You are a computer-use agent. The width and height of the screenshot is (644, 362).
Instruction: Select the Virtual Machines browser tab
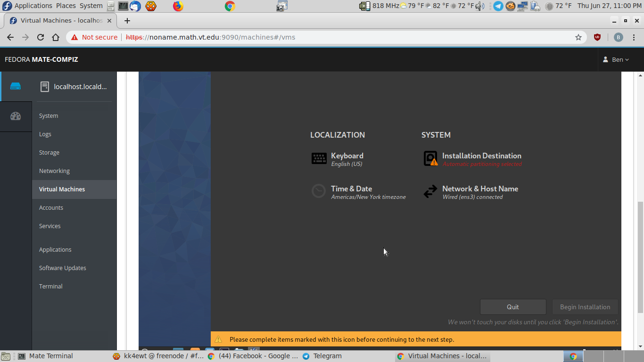[x=60, y=21]
